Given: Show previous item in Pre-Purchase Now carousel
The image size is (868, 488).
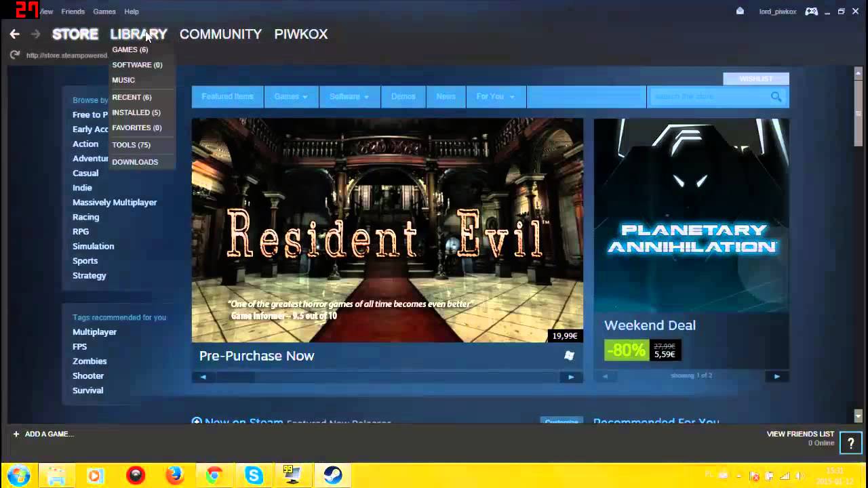Looking at the screenshot, I should pyautogui.click(x=203, y=377).
